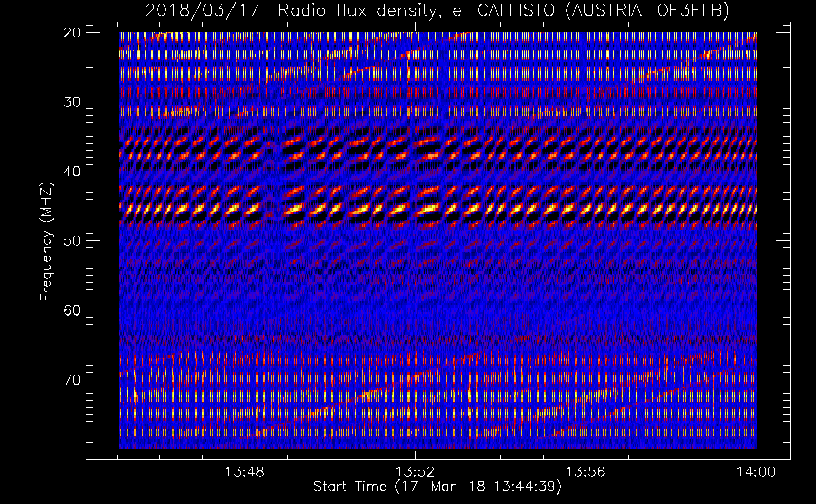This screenshot has width=816, height=504.
Task: Click the station name '(AUSTRIA-OE3FLB)'
Action: [648, 10]
